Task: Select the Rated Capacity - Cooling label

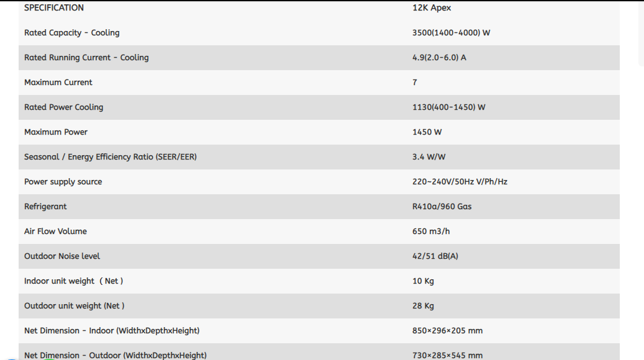Action: 72,33
